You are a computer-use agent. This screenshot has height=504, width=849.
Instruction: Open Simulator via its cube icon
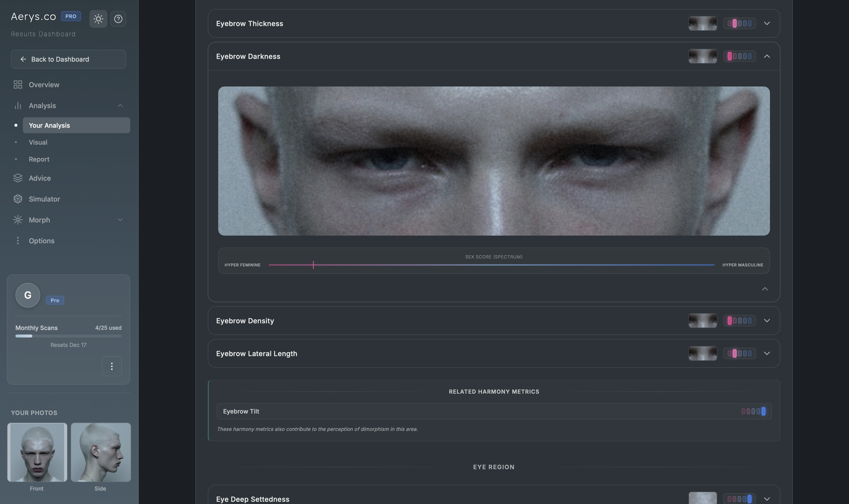coord(18,199)
